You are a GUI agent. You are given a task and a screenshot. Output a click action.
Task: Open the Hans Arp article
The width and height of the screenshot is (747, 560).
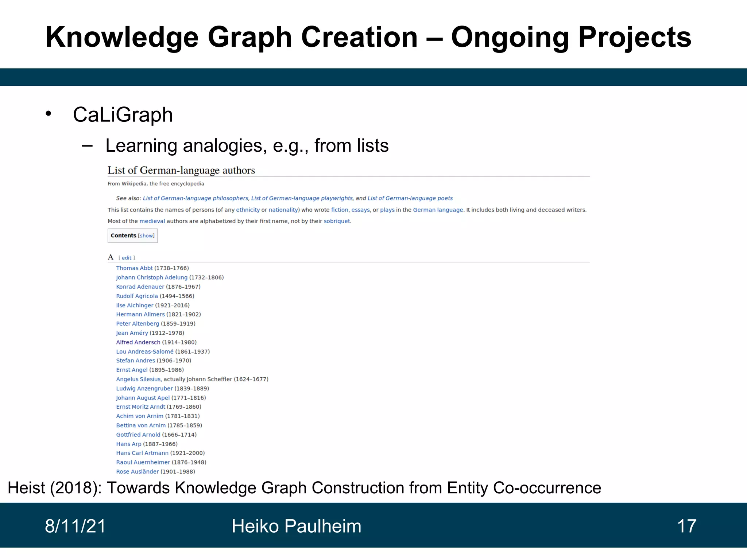click(x=129, y=444)
